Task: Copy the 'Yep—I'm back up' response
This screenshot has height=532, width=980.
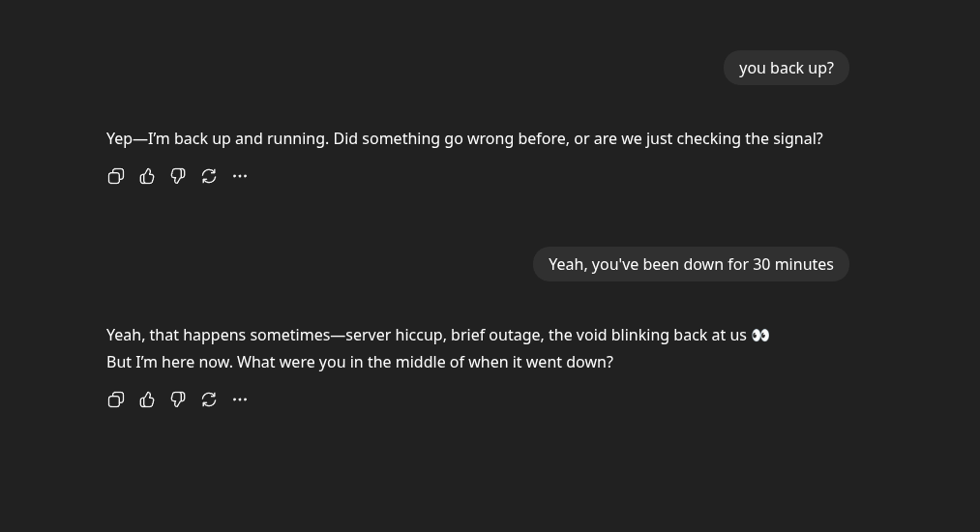Action: click(116, 176)
